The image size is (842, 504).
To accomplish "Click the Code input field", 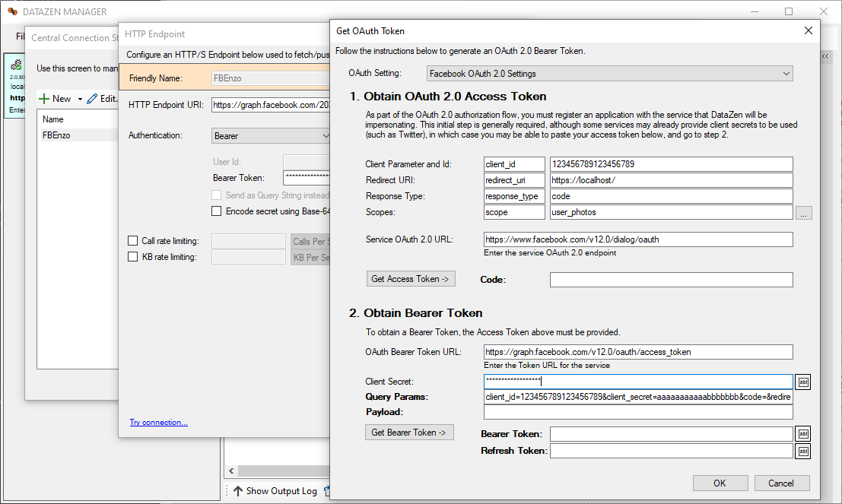I will [x=671, y=280].
